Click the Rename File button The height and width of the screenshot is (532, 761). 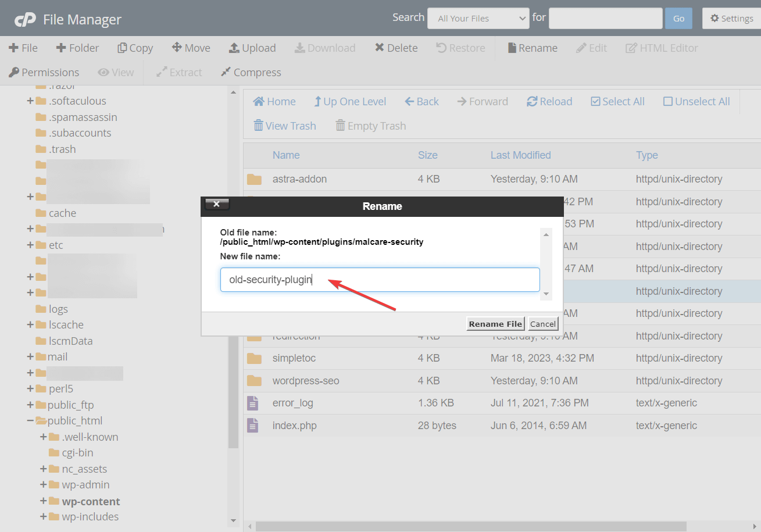pos(495,324)
